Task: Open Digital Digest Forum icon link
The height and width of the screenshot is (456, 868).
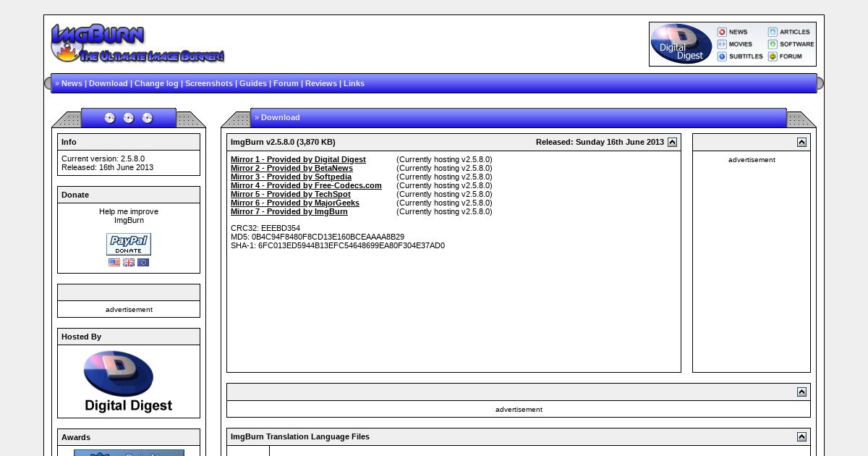Action: click(785, 56)
